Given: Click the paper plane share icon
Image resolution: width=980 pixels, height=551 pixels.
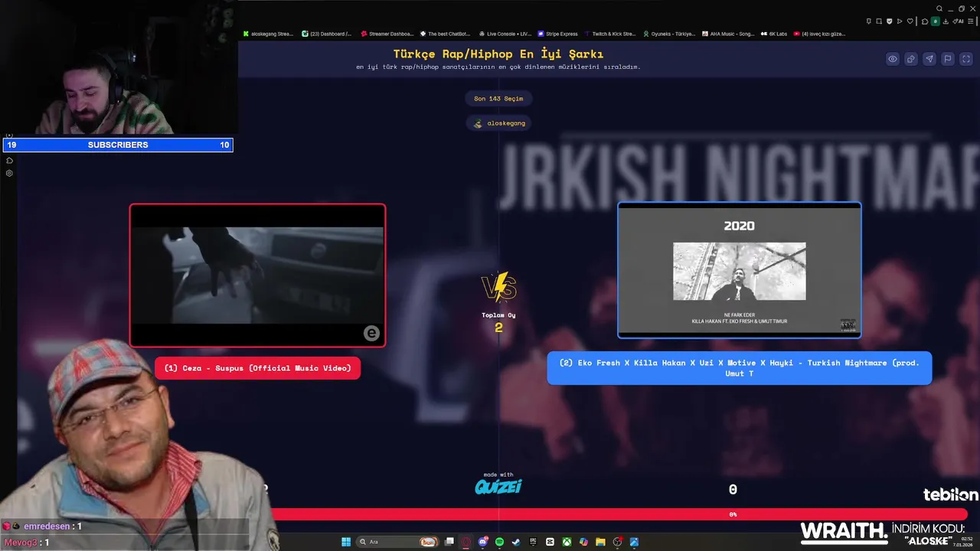Looking at the screenshot, I should [929, 59].
